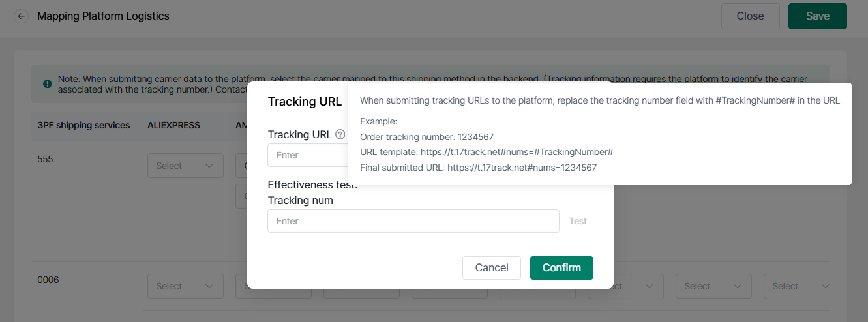Open the second-to-last Select dropdown in 0006 row
Viewport: 868px width, 322px height.
(x=713, y=286)
